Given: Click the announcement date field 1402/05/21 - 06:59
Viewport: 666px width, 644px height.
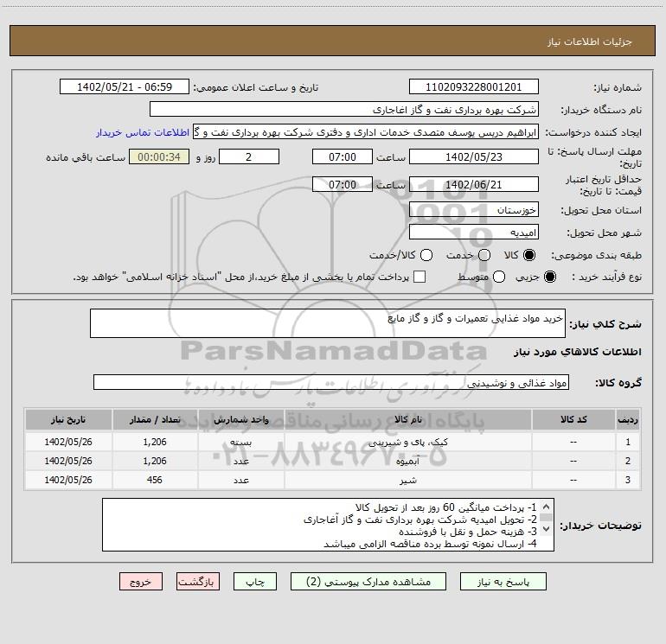Looking at the screenshot, I should click(x=125, y=87).
